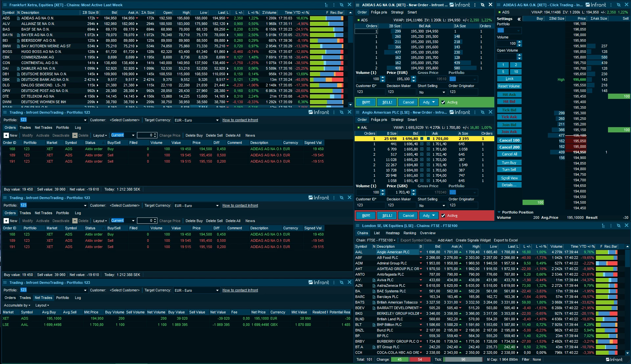Image resolution: width=631 pixels, height=364 pixels.
Task: Click Delete minus icon in second Trading window
Action: click(75, 221)
